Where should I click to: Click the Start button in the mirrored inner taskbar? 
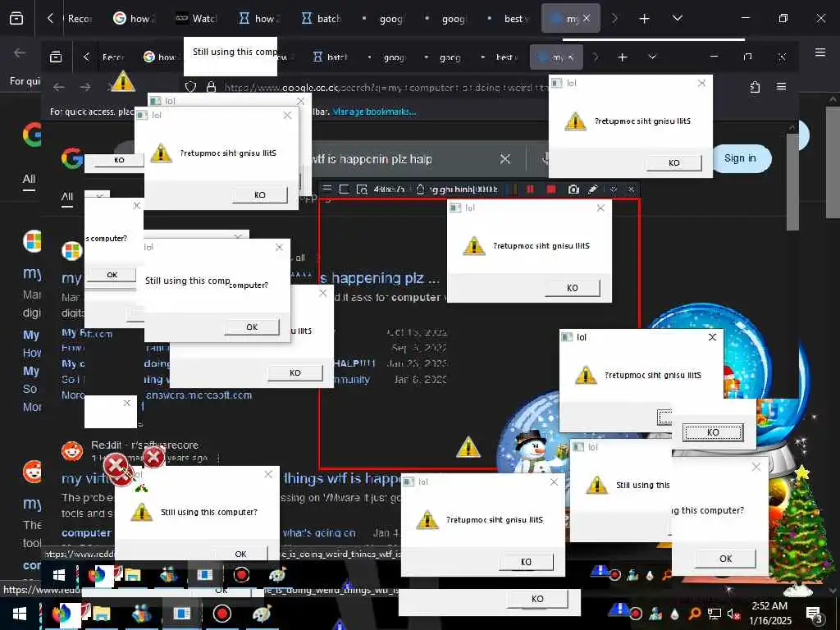[x=59, y=575]
